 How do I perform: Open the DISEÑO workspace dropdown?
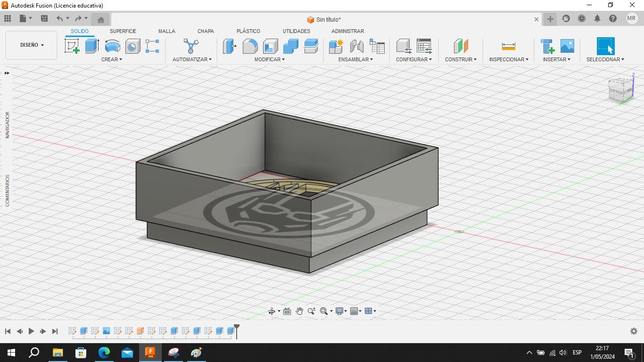pos(32,45)
